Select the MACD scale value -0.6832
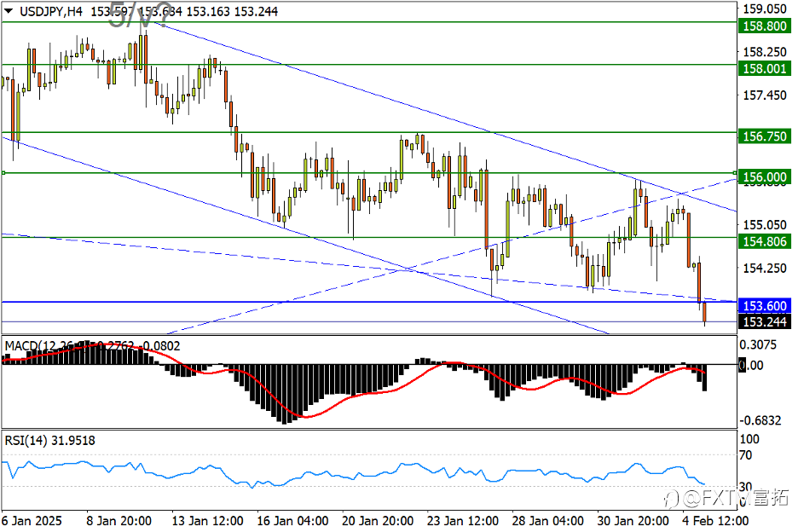 (x=760, y=420)
